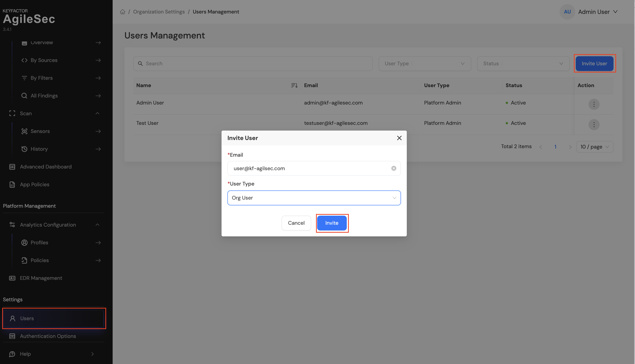635x364 pixels.
Task: Open the User Type filter dropdown
Action: [425, 63]
